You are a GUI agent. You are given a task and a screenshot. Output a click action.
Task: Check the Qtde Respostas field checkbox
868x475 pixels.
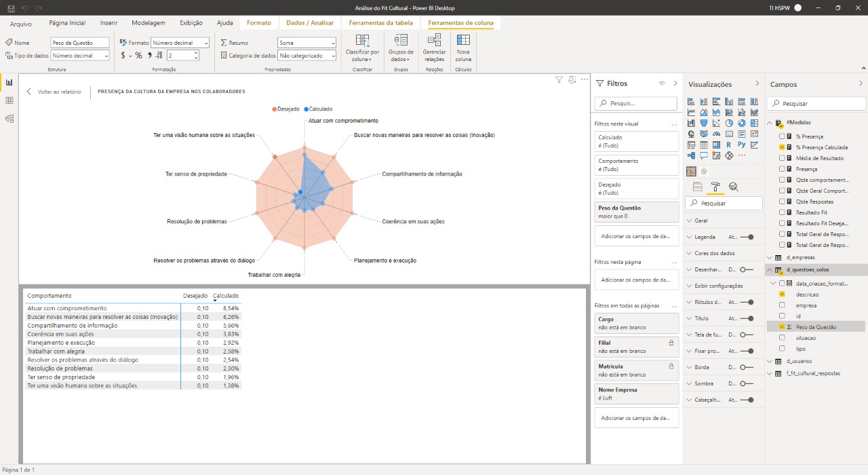coord(782,202)
